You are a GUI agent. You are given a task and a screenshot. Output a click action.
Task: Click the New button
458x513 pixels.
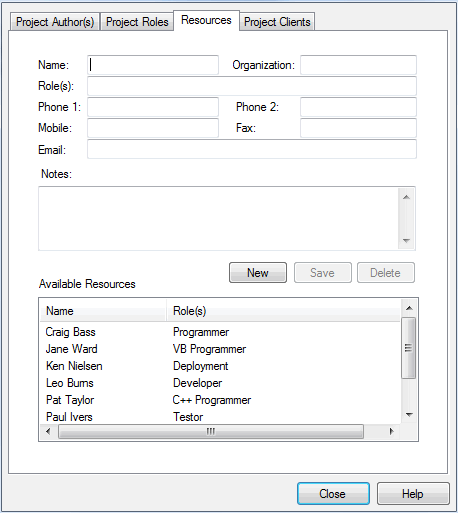tap(258, 273)
